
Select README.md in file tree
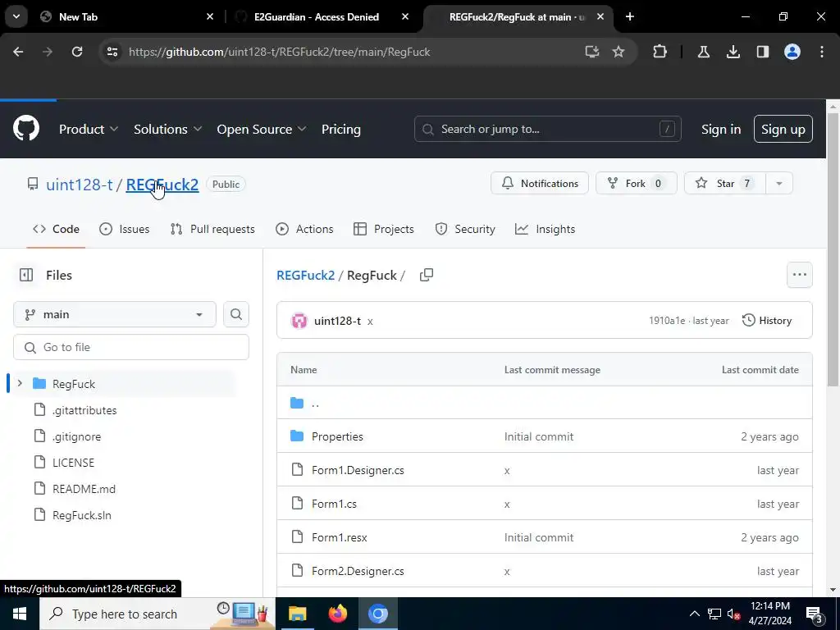(x=84, y=489)
